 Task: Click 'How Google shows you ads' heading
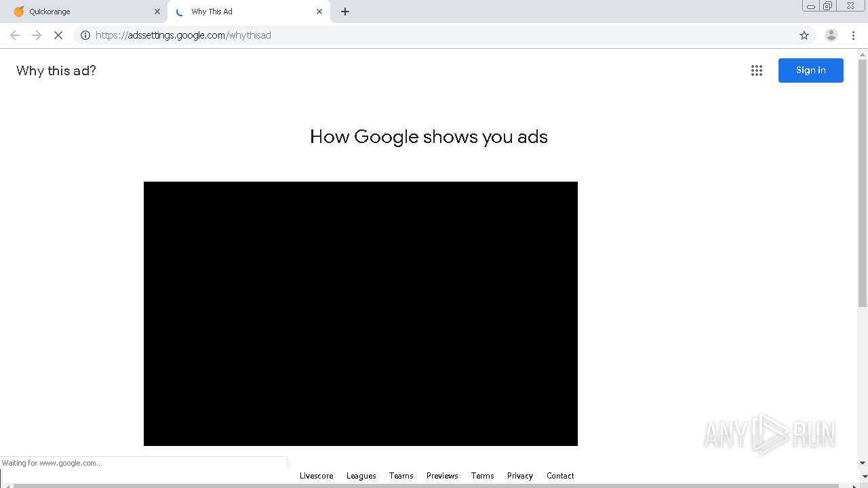point(429,137)
